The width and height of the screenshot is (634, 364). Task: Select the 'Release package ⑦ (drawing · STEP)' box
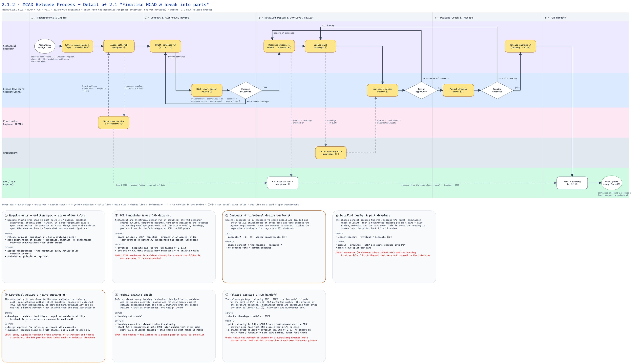point(520,46)
